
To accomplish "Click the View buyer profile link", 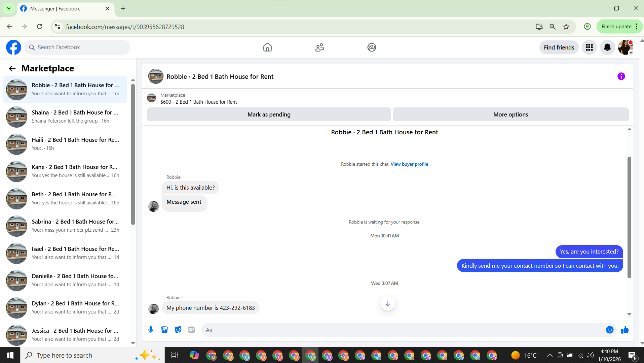I will 409,164.
